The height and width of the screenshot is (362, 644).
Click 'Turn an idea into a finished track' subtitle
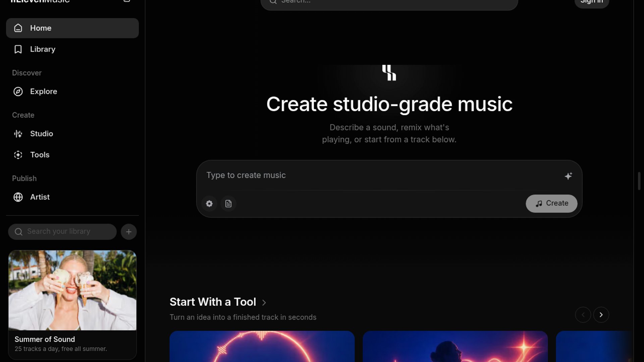click(243, 317)
